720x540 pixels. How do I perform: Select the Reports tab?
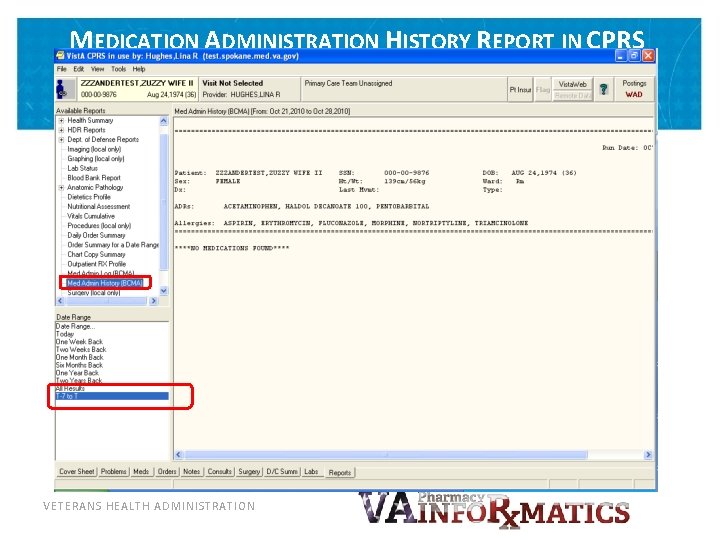coord(340,472)
